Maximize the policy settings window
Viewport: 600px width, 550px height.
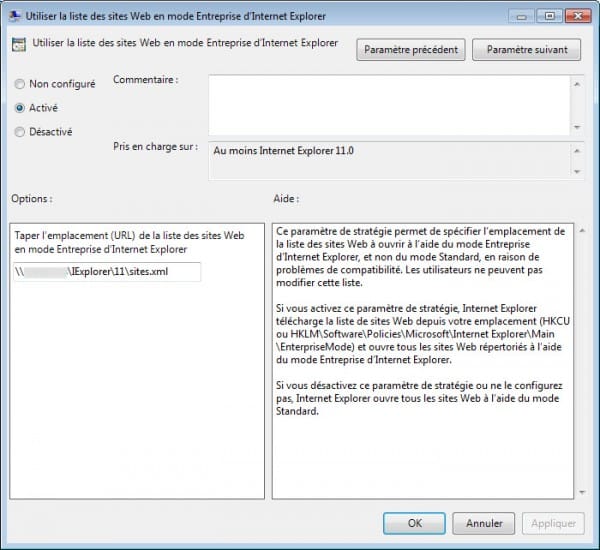pyautogui.click(x=549, y=16)
